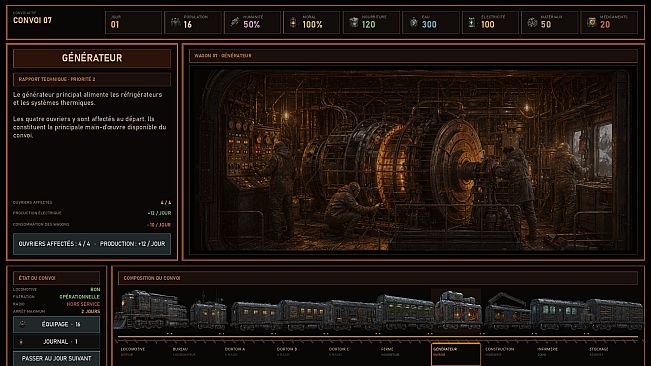Open the Construction wagon tab
The height and width of the screenshot is (366, 651).
click(x=507, y=352)
